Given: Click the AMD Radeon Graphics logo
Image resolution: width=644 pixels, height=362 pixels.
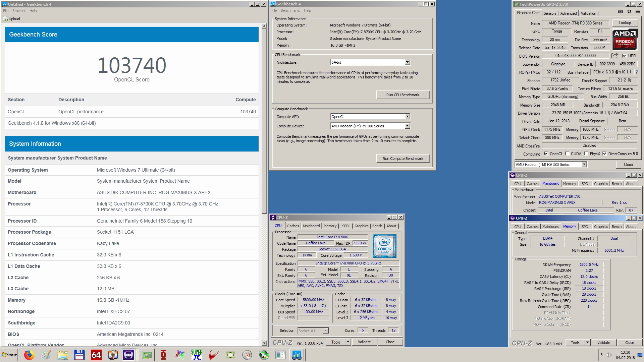Looking at the screenshot, I should pos(625,39).
